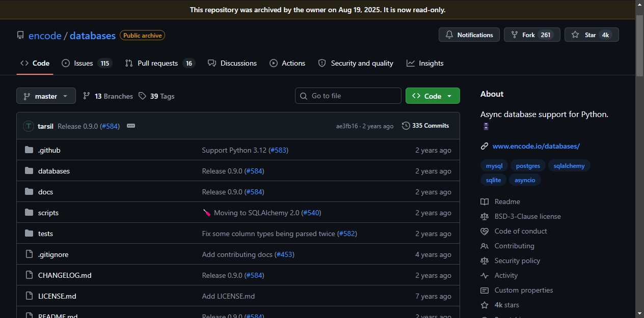Click the branch icon beside 13 Branches
Screen dimensions: 644x318
tap(87, 96)
